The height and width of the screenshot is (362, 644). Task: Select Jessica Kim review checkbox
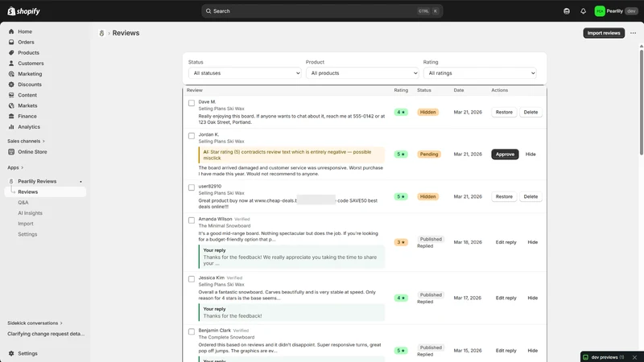click(x=192, y=279)
